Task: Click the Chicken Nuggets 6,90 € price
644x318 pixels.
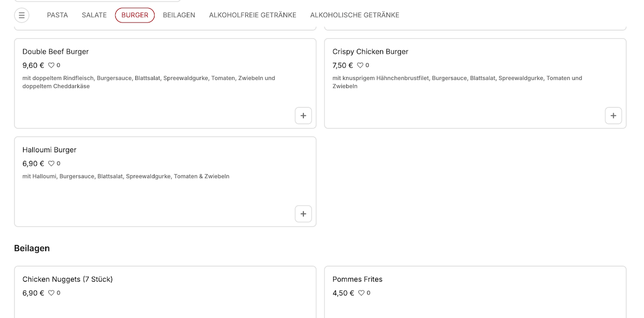Action: pyautogui.click(x=33, y=293)
